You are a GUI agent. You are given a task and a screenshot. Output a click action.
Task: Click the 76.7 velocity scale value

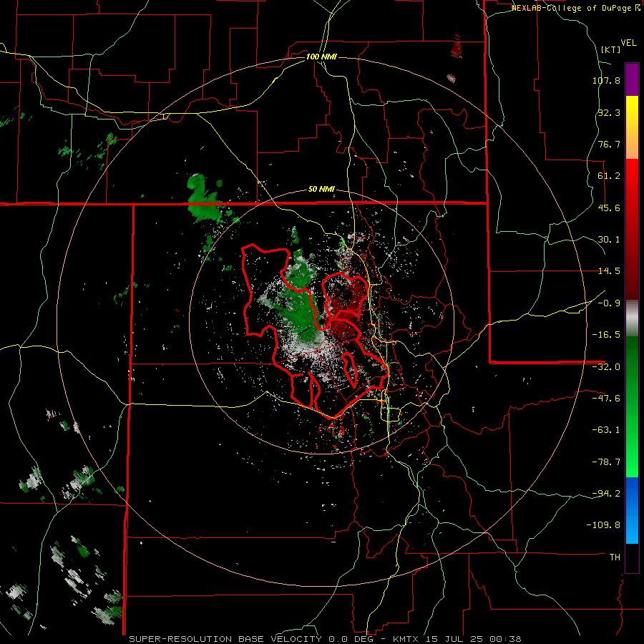click(609, 144)
